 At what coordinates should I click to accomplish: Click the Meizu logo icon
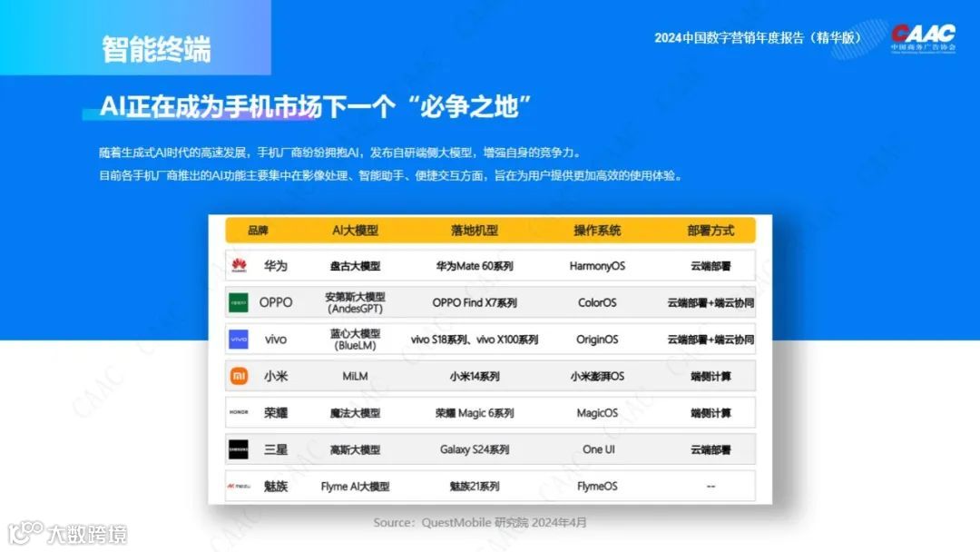coord(238,486)
